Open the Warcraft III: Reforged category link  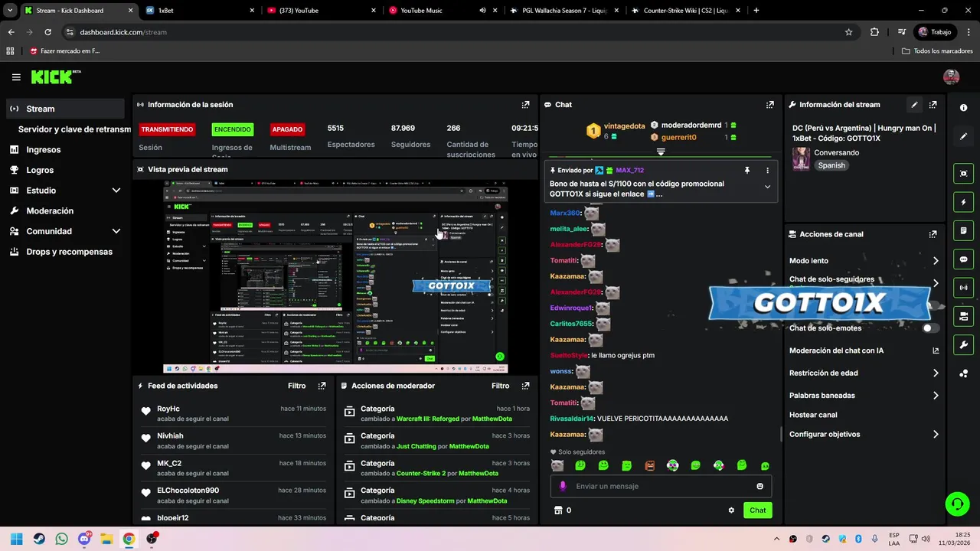tap(428, 419)
